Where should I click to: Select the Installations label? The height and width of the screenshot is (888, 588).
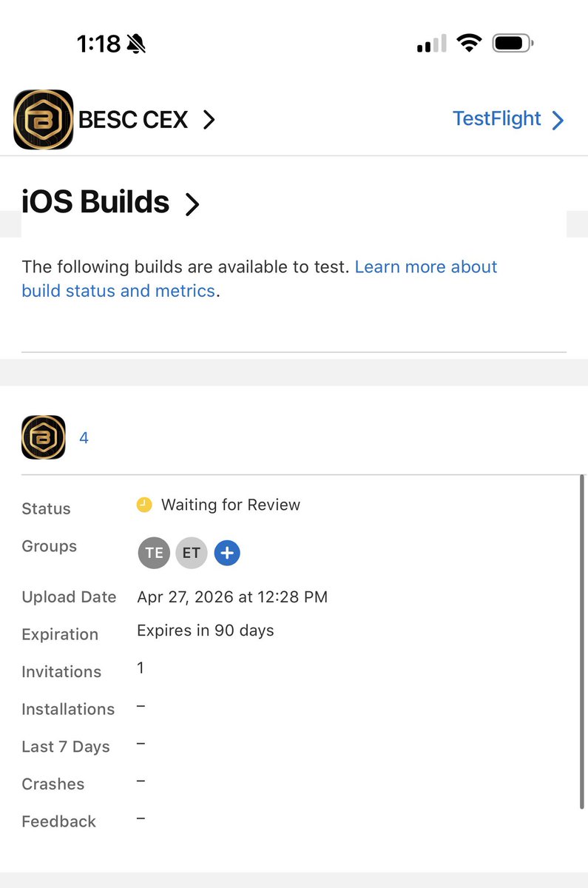tap(68, 709)
